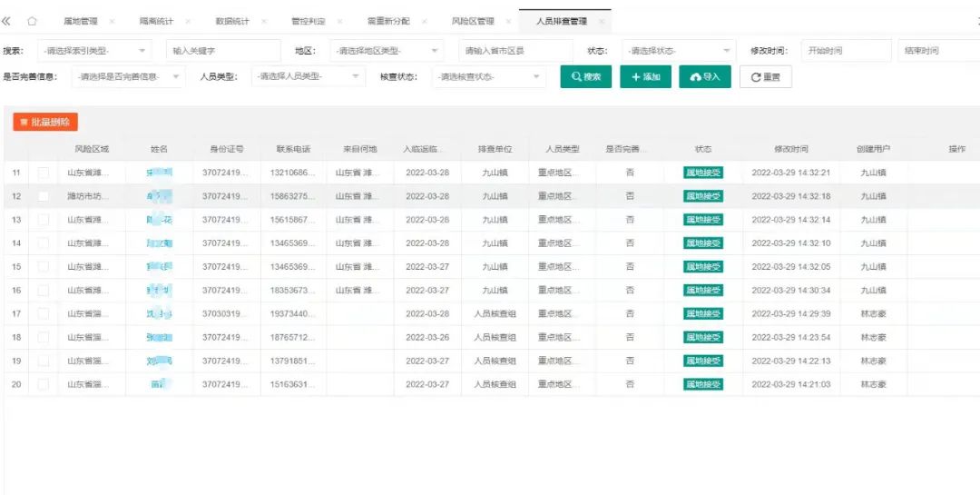Expand the 请选择状态 dropdown
This screenshot has width=980, height=495.
pyautogui.click(x=679, y=51)
